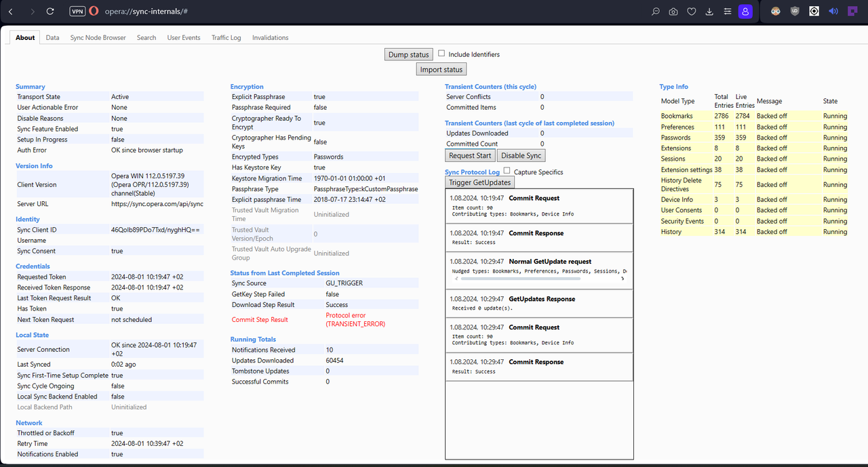Click History Delete Directives model type
Screen dimensions: 868x467
pyautogui.click(x=682, y=184)
